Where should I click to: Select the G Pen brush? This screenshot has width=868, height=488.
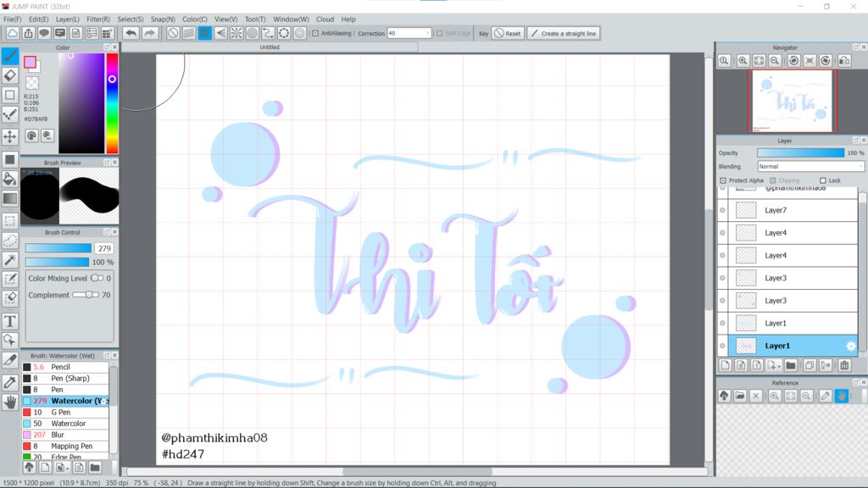click(65, 413)
